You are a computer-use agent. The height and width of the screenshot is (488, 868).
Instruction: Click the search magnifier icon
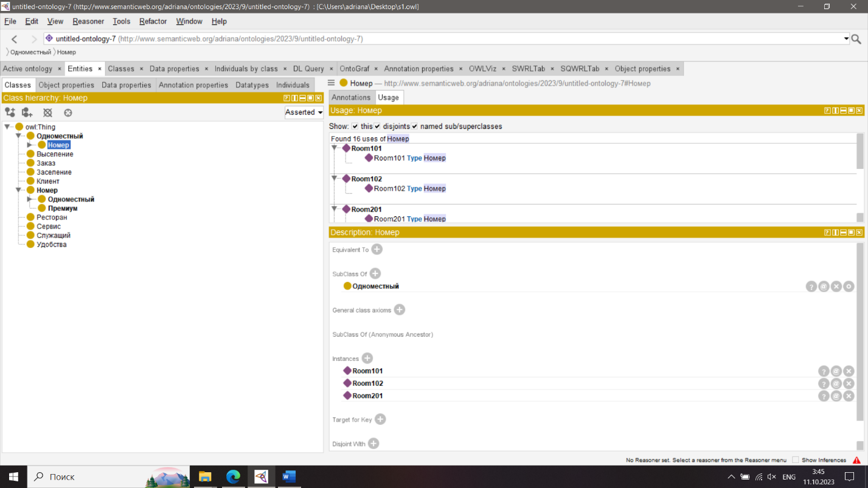856,39
